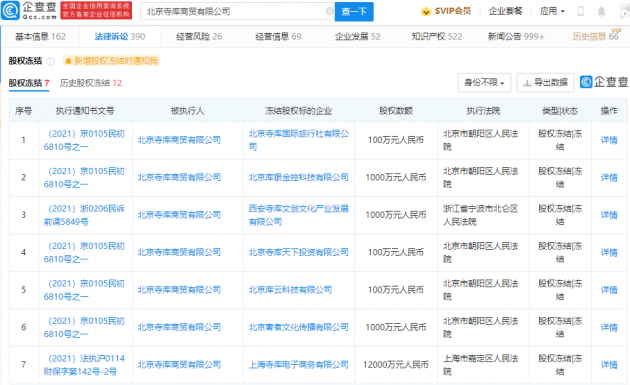630x385 pixels.
Task: Open 详情 for row 1
Action: [x=609, y=140]
